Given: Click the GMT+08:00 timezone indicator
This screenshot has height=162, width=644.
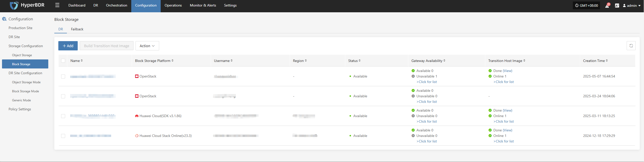Looking at the screenshot, I should pos(586,6).
